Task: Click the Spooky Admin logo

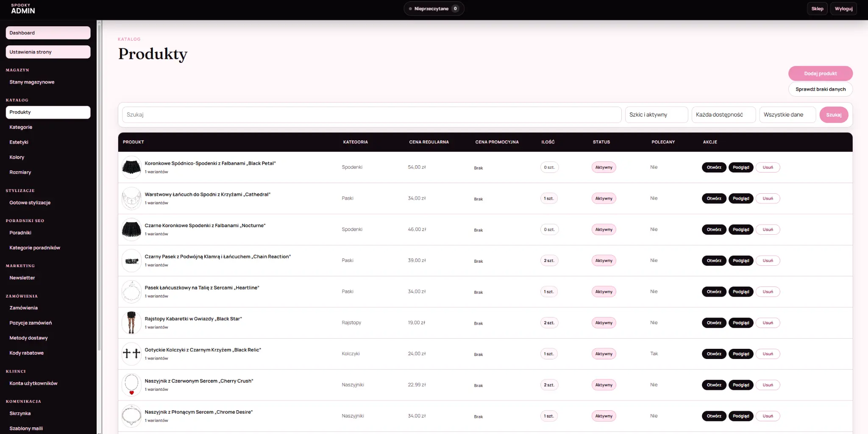Action: (x=23, y=9)
